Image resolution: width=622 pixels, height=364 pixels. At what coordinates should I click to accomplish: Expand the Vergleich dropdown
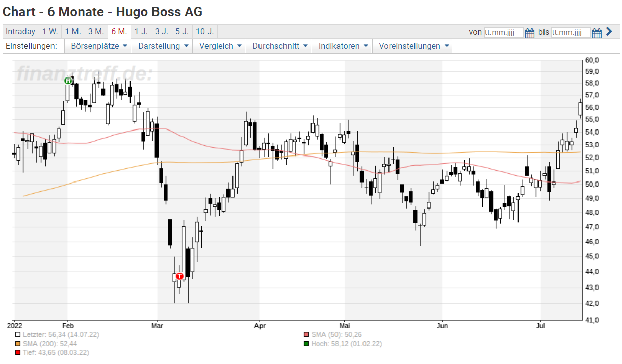click(220, 46)
